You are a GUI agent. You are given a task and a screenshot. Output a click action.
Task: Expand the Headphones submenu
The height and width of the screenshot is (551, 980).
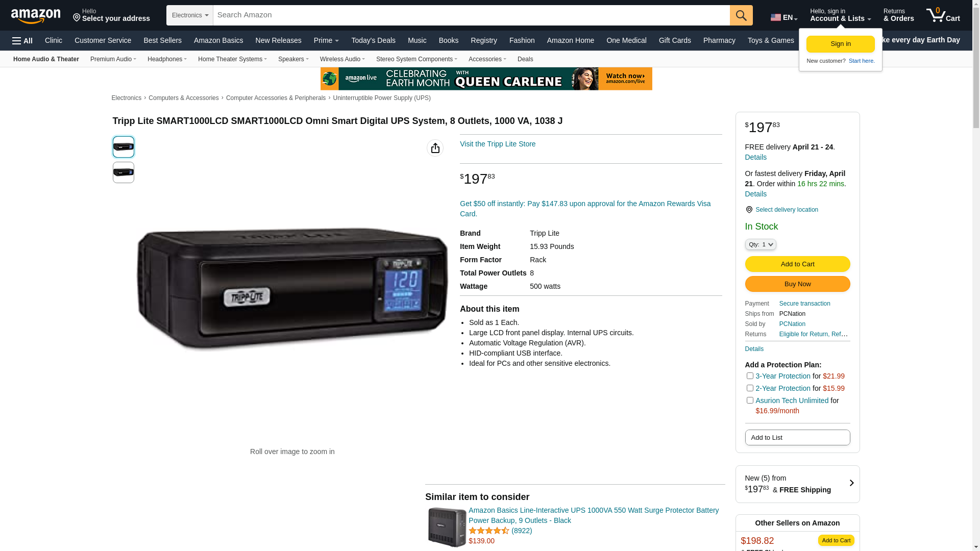pyautogui.click(x=167, y=59)
